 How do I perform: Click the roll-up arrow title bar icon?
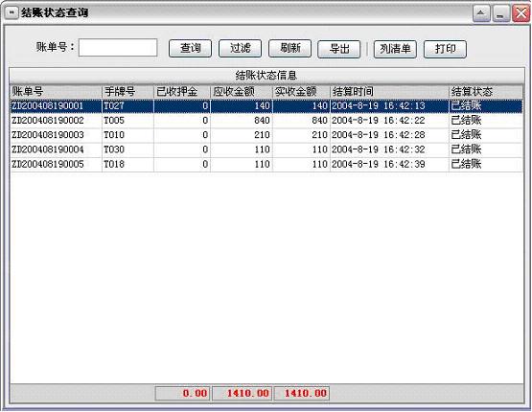coord(481,13)
